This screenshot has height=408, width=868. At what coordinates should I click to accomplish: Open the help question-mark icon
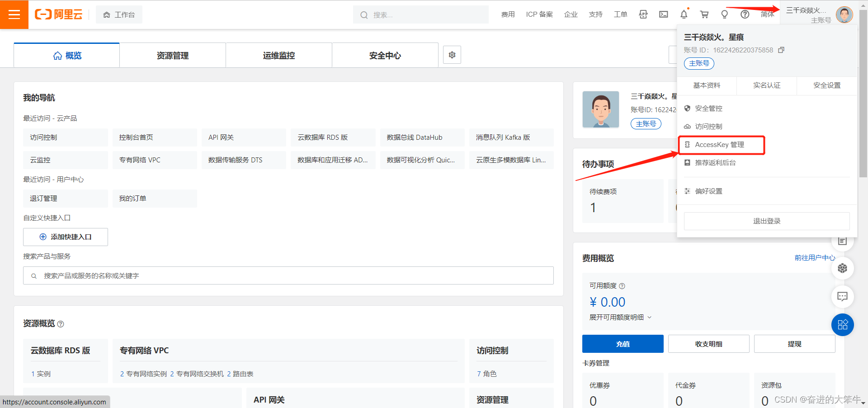pos(745,14)
